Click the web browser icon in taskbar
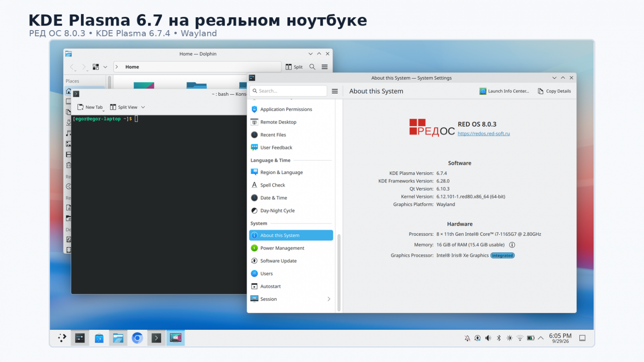Viewport: 644px width, 362px height. click(137, 338)
